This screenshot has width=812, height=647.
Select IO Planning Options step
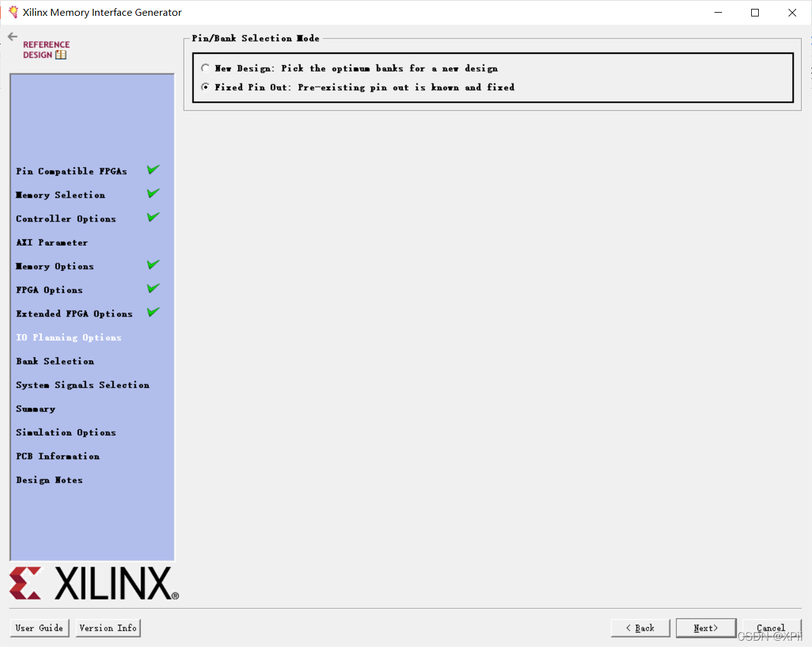69,337
